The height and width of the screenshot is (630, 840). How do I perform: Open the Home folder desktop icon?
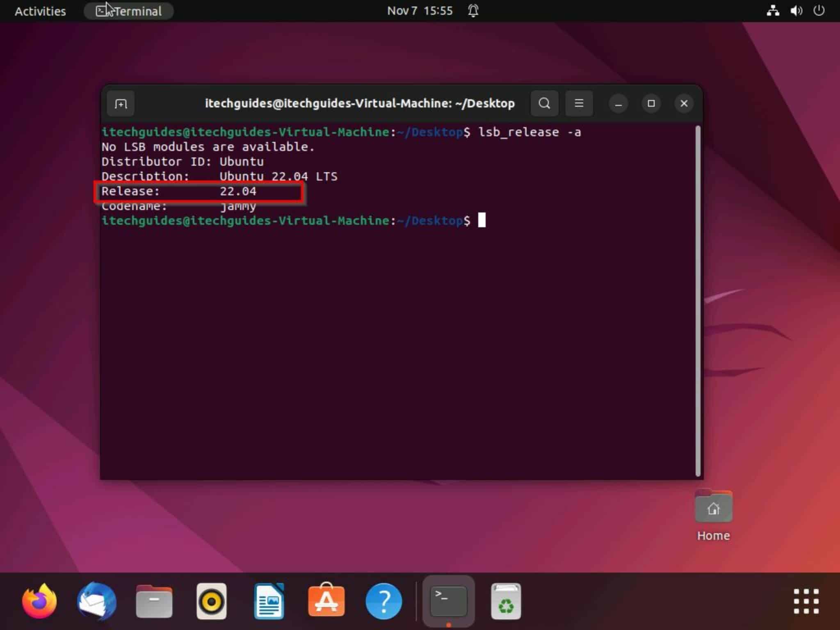point(714,506)
